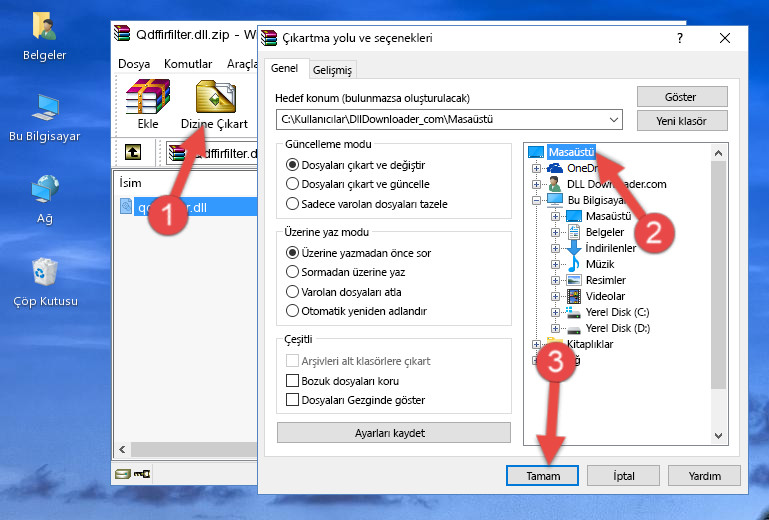Select Kitaplıklar in the folder tree
This screenshot has height=520, width=769.
[x=590, y=344]
